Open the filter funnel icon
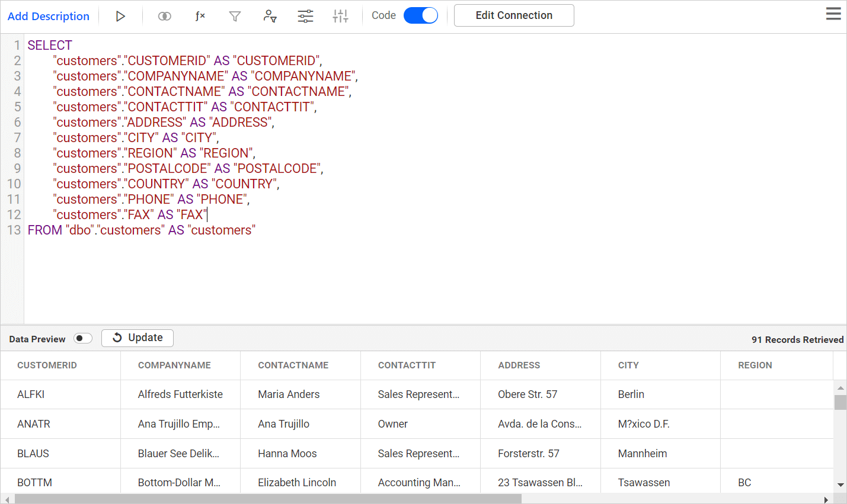Screen dimensions: 847x504 click(235, 16)
